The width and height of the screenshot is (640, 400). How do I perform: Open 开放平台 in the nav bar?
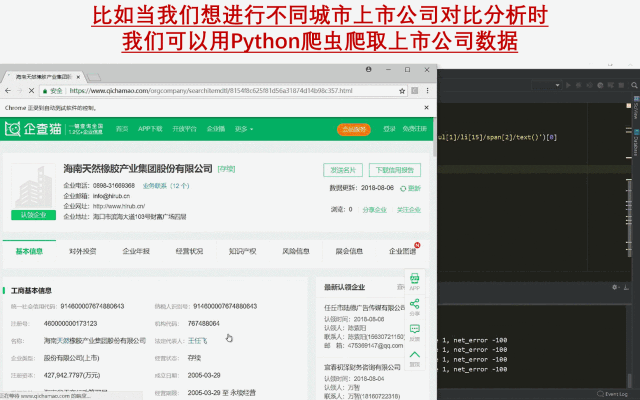(x=184, y=129)
